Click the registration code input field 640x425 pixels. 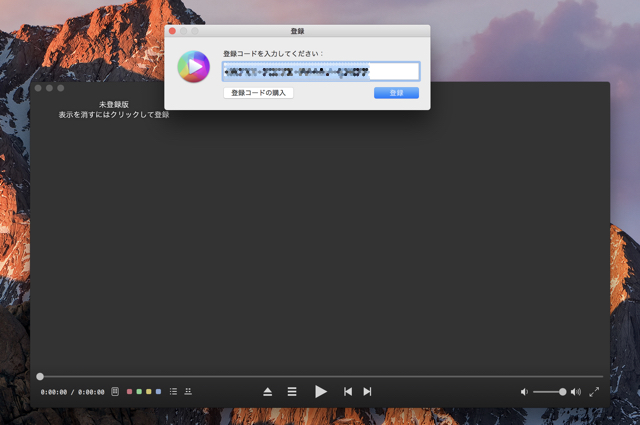tap(320, 72)
